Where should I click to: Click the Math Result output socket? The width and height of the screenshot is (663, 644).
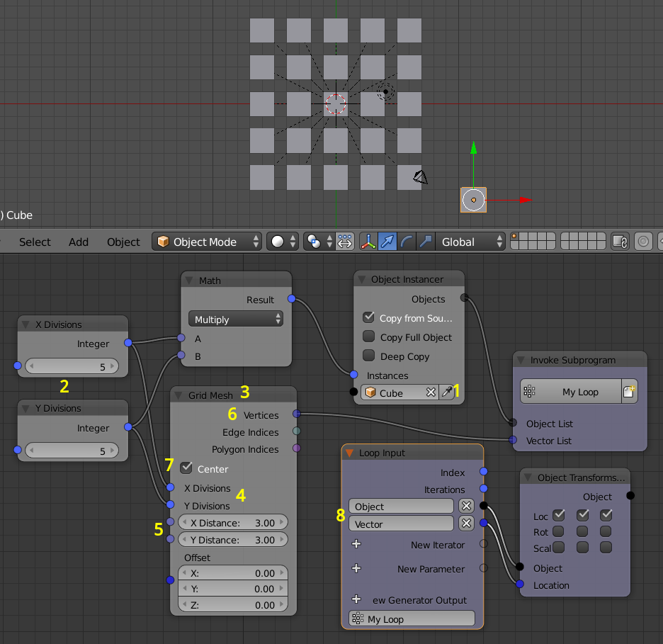click(291, 299)
